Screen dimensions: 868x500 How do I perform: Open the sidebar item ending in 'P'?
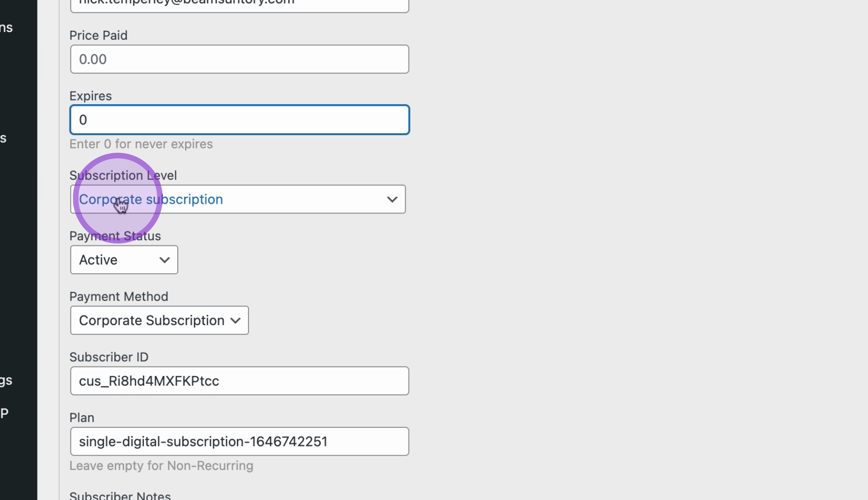click(x=4, y=413)
